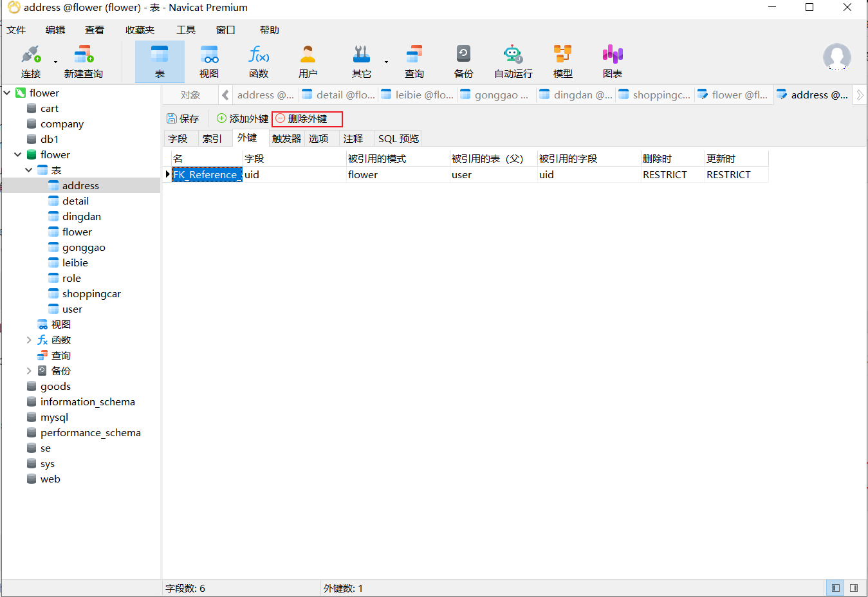Switch to the 触发器 tab
Viewport: 868px width, 597px height.
286,138
